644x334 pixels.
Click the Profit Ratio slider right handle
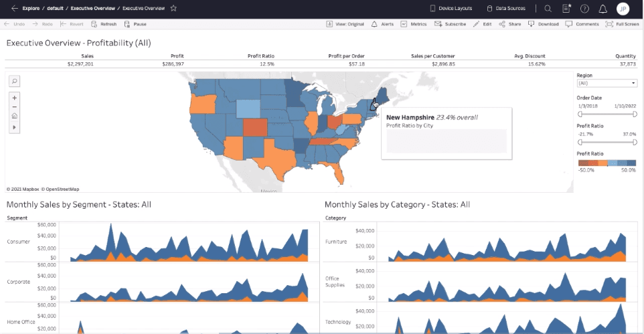[635, 142]
